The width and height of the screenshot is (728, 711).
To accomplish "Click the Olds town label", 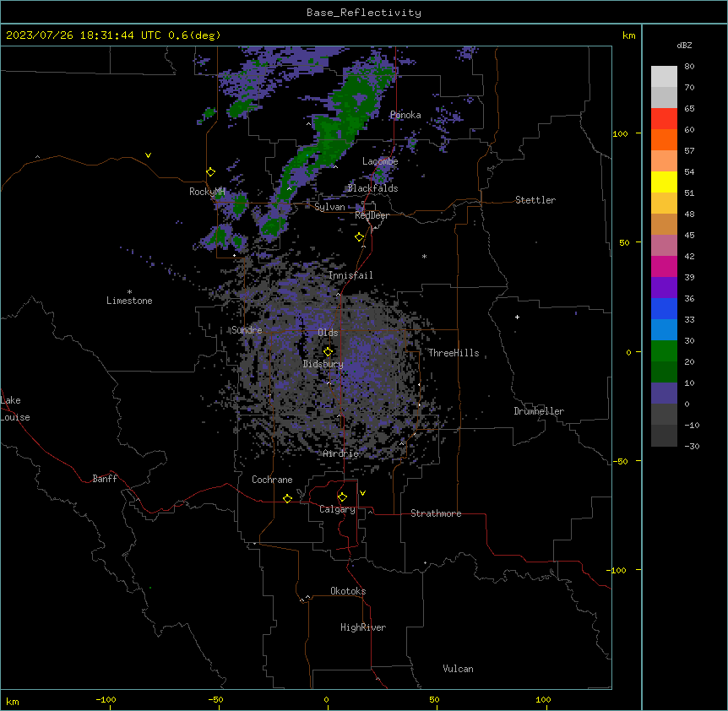I will 328,333.
